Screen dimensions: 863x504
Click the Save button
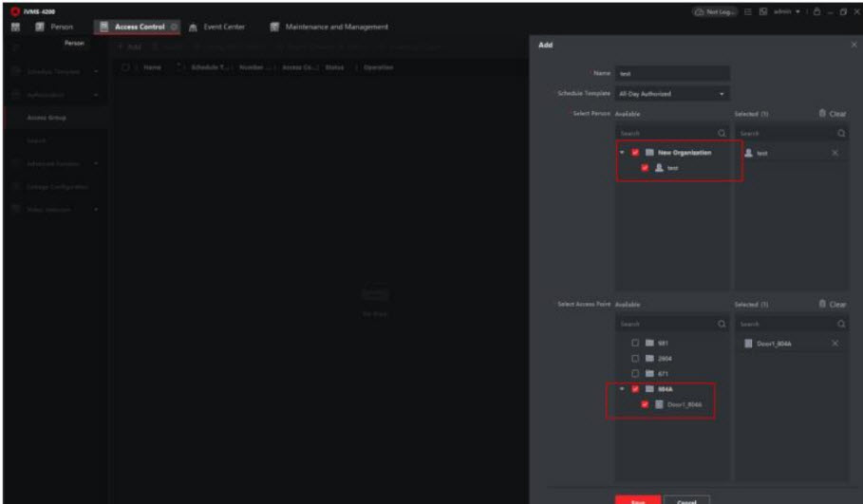click(637, 499)
